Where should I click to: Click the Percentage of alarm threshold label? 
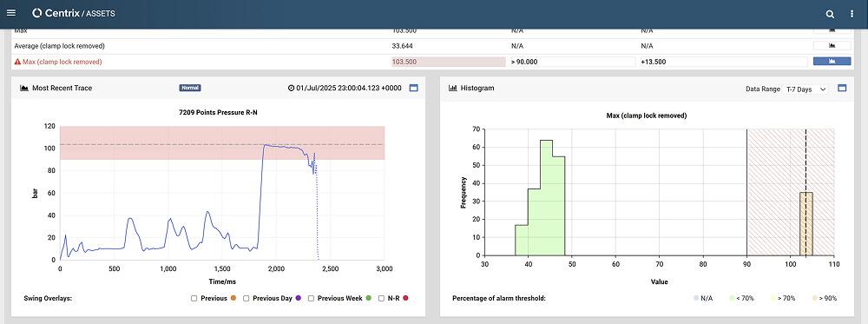[499, 298]
